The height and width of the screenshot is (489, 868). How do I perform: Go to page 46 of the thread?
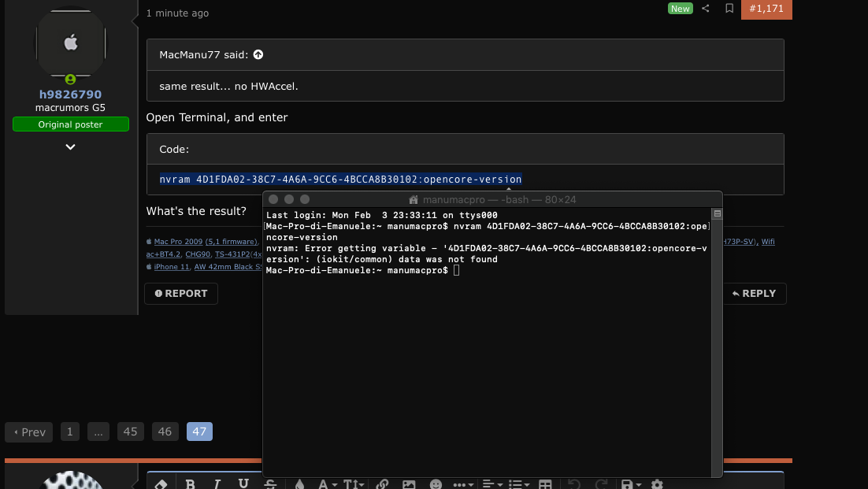point(165,432)
